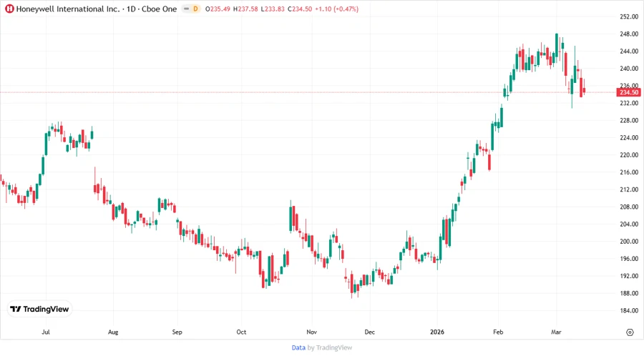Screen dimensions: 644x356
Task: Click the 1D interval label
Action: pyautogui.click(x=131, y=9)
